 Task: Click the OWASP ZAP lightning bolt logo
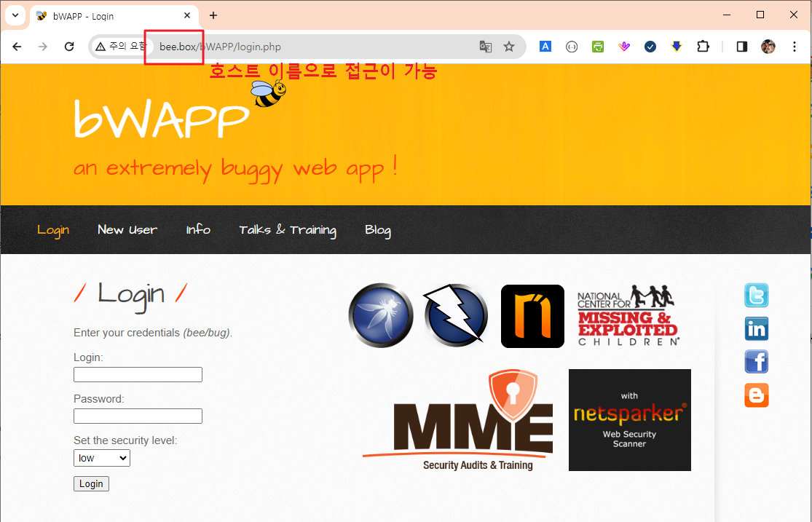(456, 315)
